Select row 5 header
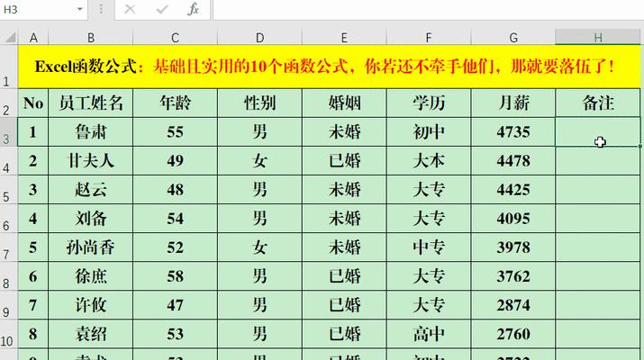This screenshot has height=360, width=644. (9, 190)
